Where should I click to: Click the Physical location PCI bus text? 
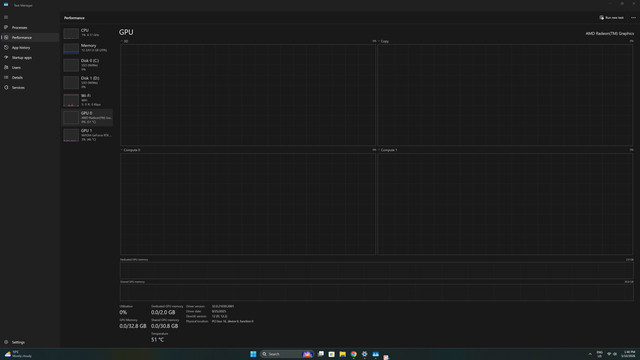pos(233,321)
